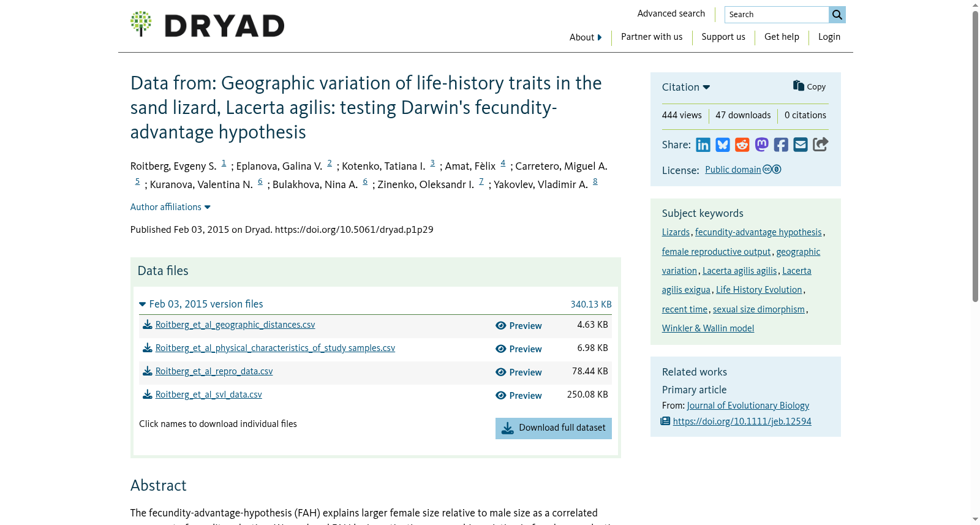Image resolution: width=980 pixels, height=525 pixels.
Task: Click Login in the navigation
Action: click(829, 37)
